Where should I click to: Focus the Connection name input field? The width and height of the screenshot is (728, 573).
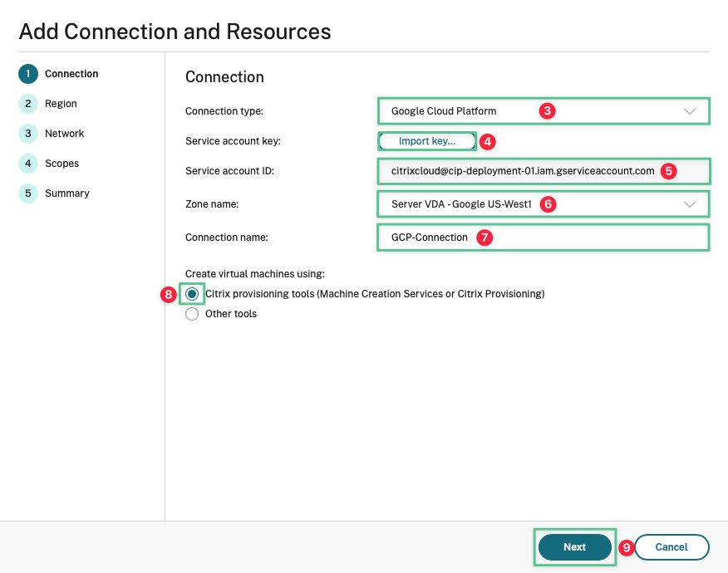pos(544,238)
